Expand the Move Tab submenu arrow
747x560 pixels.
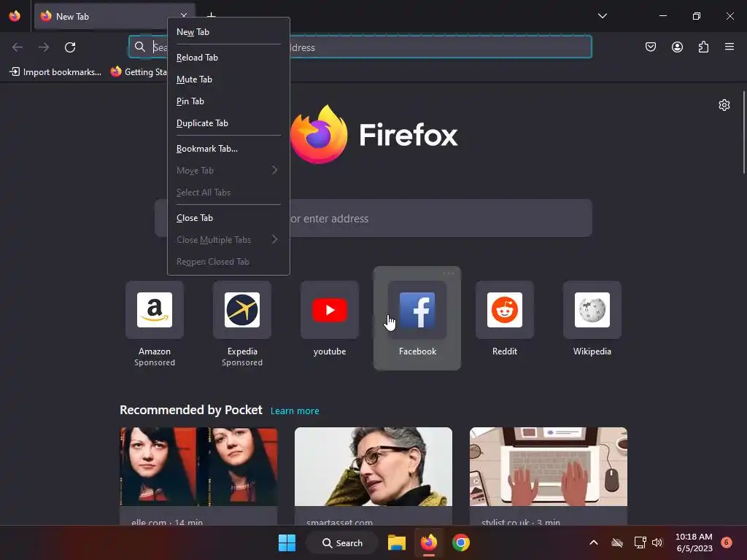point(274,171)
